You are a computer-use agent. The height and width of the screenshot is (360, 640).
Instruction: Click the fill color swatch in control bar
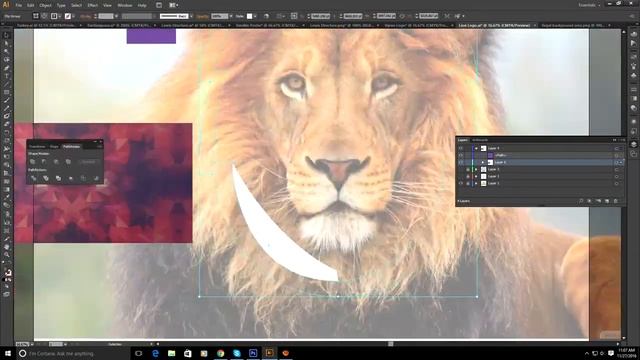point(54,16)
